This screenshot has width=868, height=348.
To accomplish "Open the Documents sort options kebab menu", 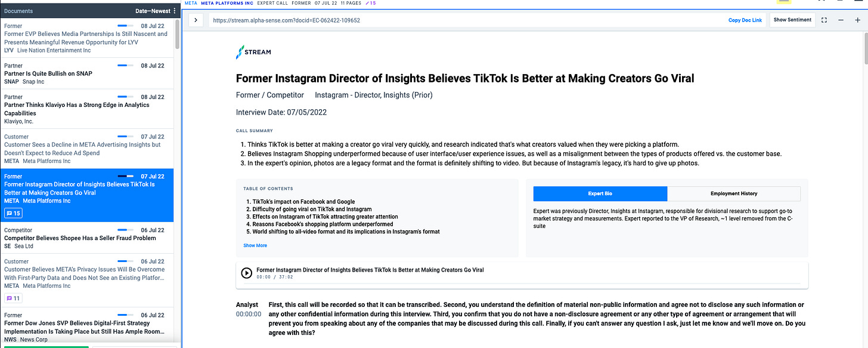I will [175, 11].
